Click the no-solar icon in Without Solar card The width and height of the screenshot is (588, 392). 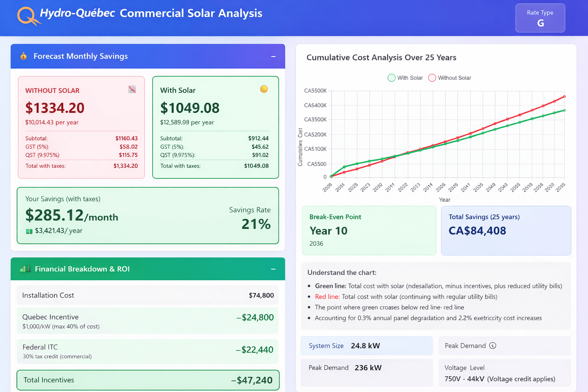point(132,89)
